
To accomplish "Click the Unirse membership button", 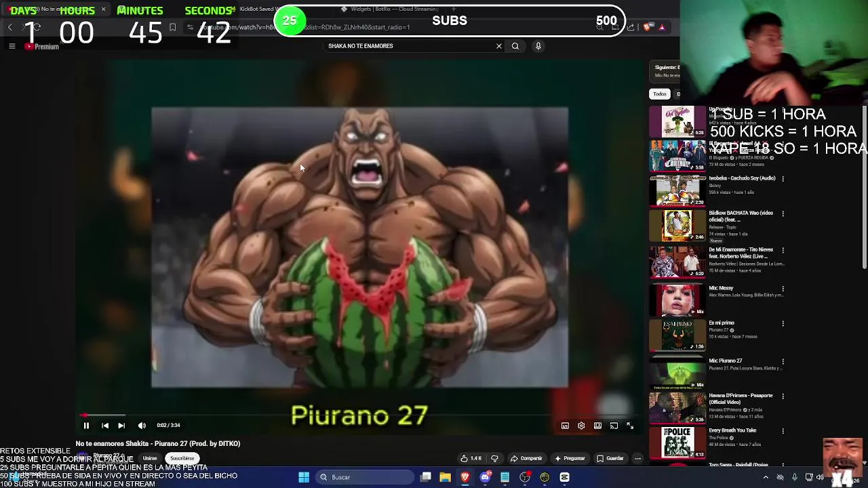I will point(150,458).
